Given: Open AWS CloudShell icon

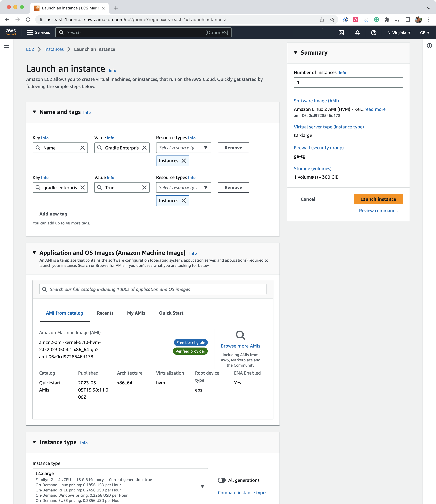Looking at the screenshot, I should pyautogui.click(x=341, y=33).
